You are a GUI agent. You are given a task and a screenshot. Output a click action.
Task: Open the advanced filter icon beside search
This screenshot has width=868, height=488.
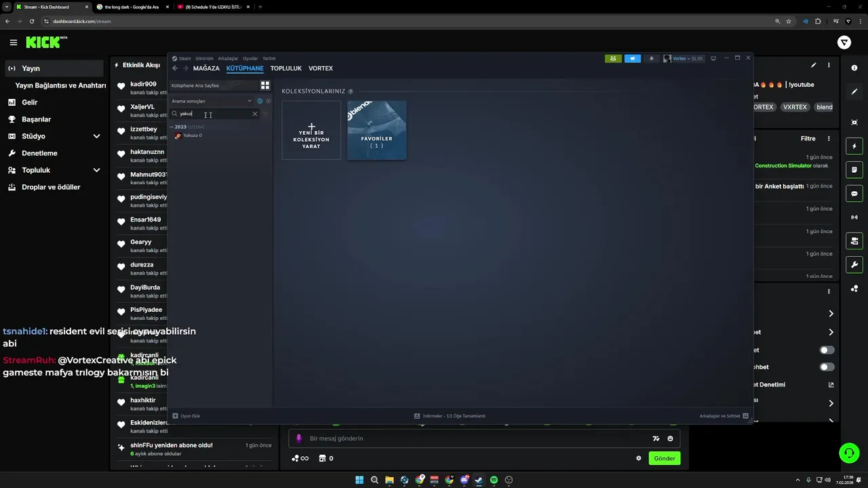[x=266, y=114]
